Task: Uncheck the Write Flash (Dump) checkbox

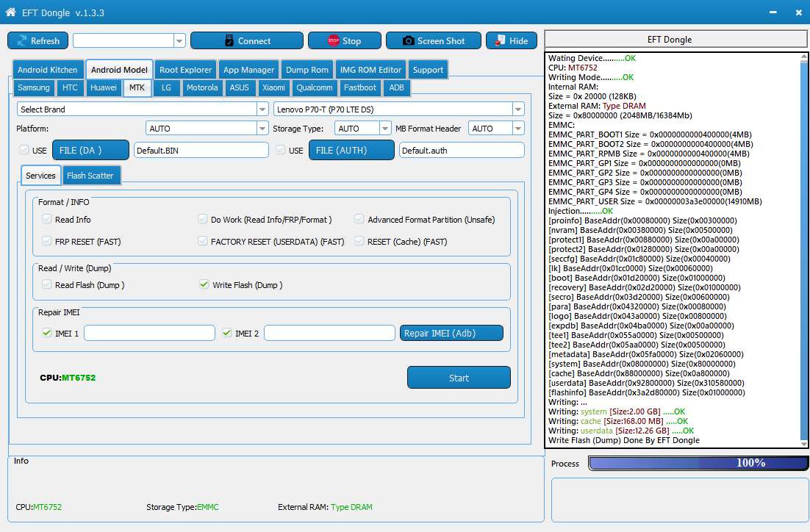Action: pos(204,284)
